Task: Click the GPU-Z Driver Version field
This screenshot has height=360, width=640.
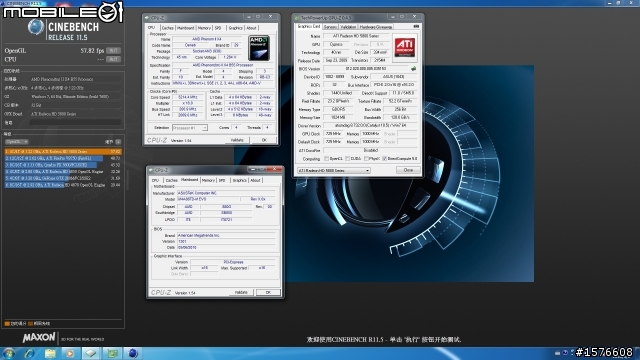Action: [371, 126]
